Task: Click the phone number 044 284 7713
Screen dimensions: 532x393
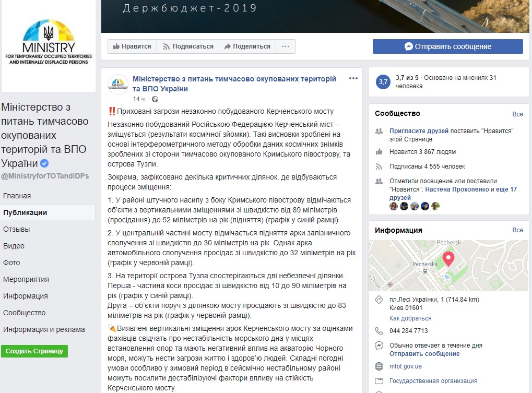Action: coord(408,330)
